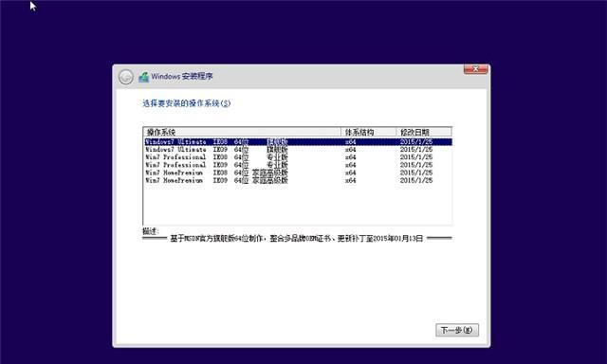Click empty area inside the OS list

(x=297, y=204)
